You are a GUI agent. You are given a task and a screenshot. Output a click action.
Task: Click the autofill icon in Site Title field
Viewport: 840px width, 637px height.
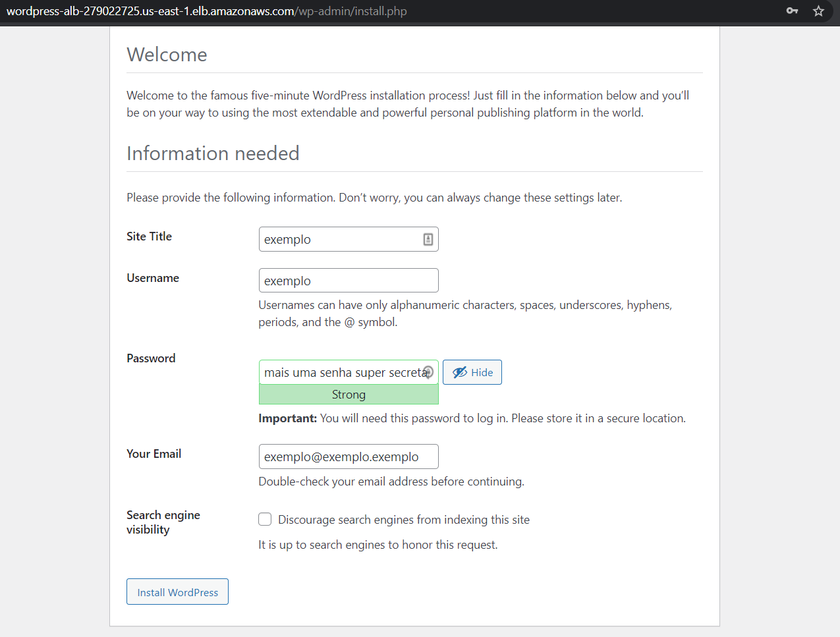428,239
